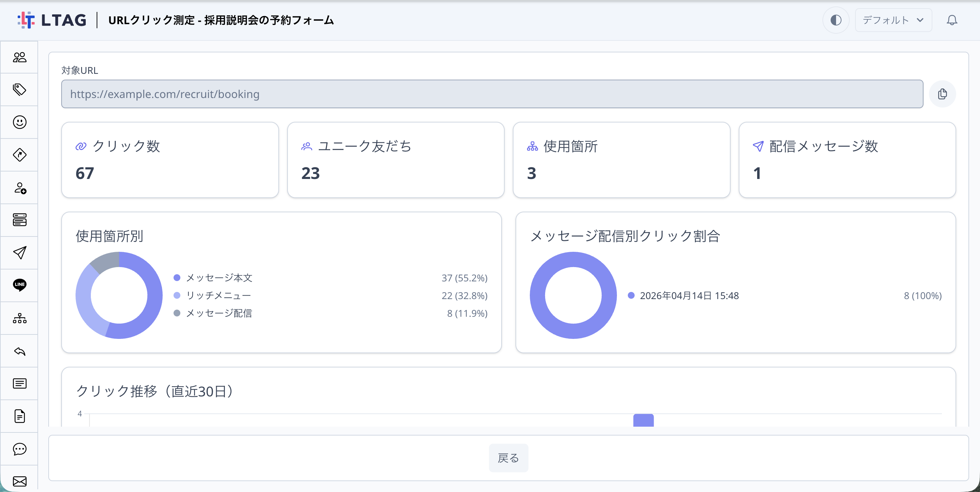Open the document page sidebar icon
The width and height of the screenshot is (980, 492).
pos(19,416)
